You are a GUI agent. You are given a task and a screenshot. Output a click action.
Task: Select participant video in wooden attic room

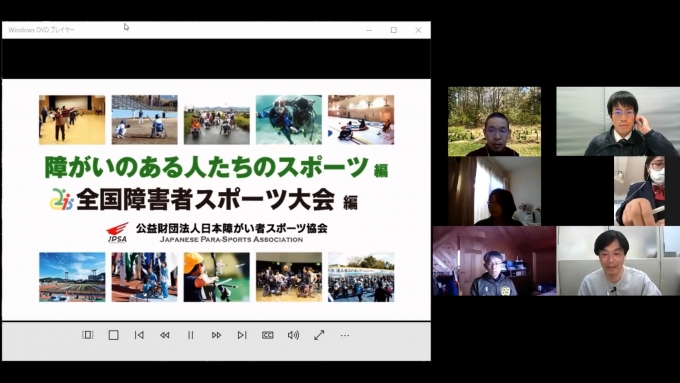pos(494,261)
